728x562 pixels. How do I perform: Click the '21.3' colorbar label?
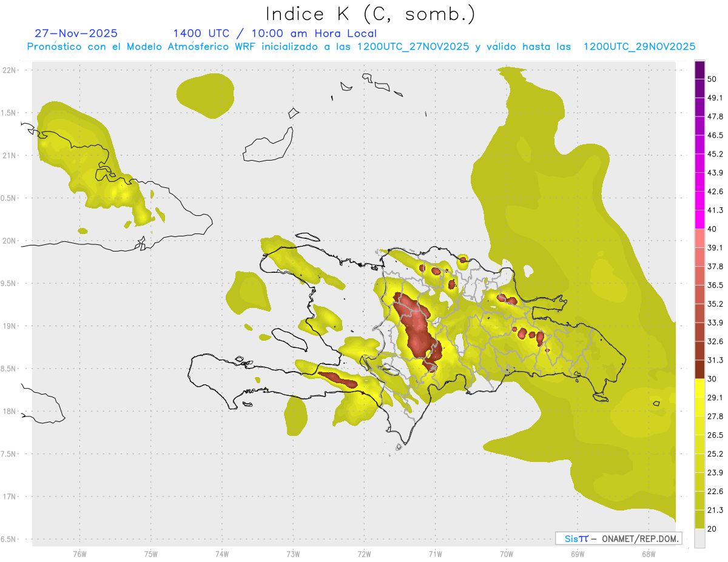point(715,510)
